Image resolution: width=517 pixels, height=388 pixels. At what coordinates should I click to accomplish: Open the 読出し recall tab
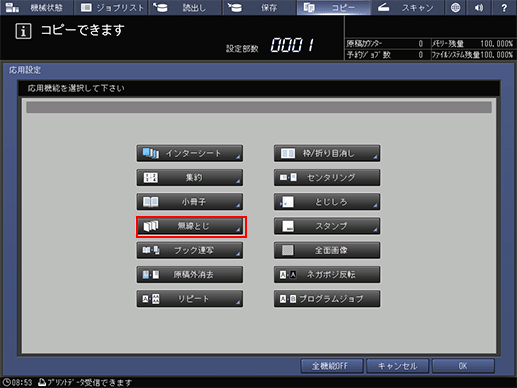point(185,7)
